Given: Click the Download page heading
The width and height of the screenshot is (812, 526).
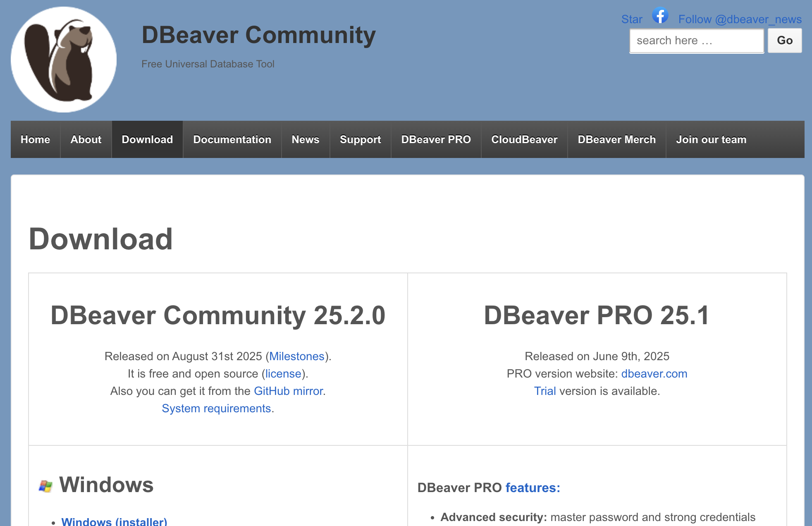Looking at the screenshot, I should click(101, 239).
